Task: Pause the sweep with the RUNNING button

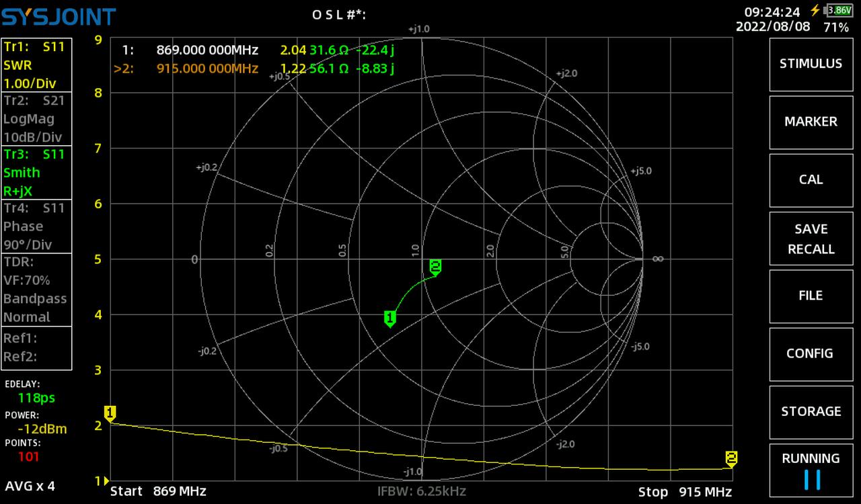Action: click(811, 470)
